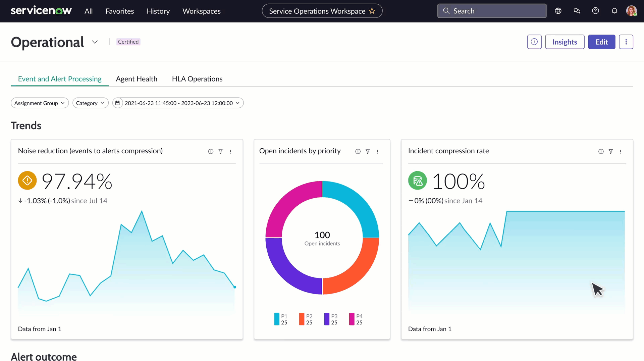Open the Favorites menu

click(120, 11)
